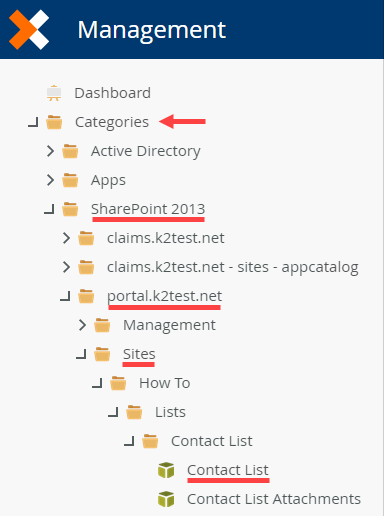Screen dimensions: 384x516
Task: Select the Lists folder label
Action: 170,412
